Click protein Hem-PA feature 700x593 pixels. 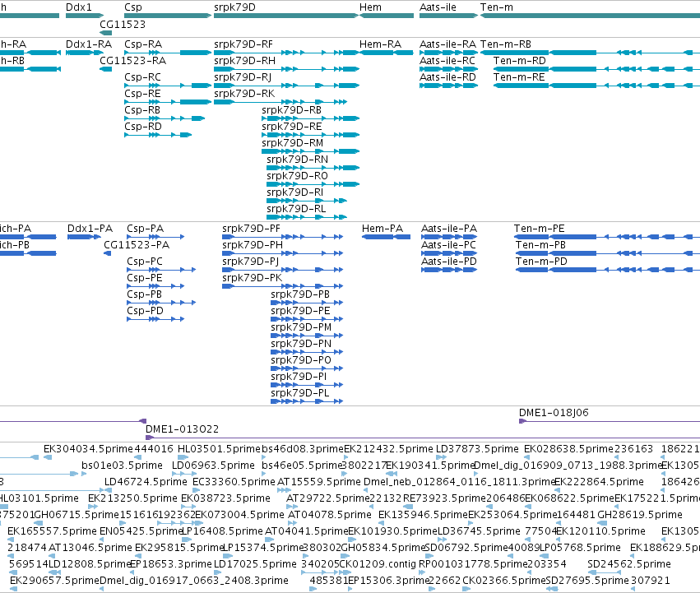click(386, 237)
